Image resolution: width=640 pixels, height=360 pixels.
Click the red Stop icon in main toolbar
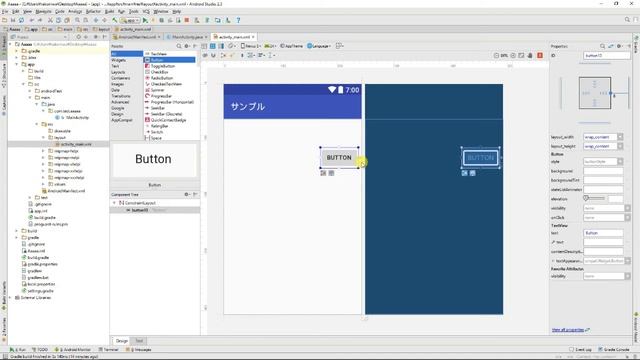pos(187,20)
